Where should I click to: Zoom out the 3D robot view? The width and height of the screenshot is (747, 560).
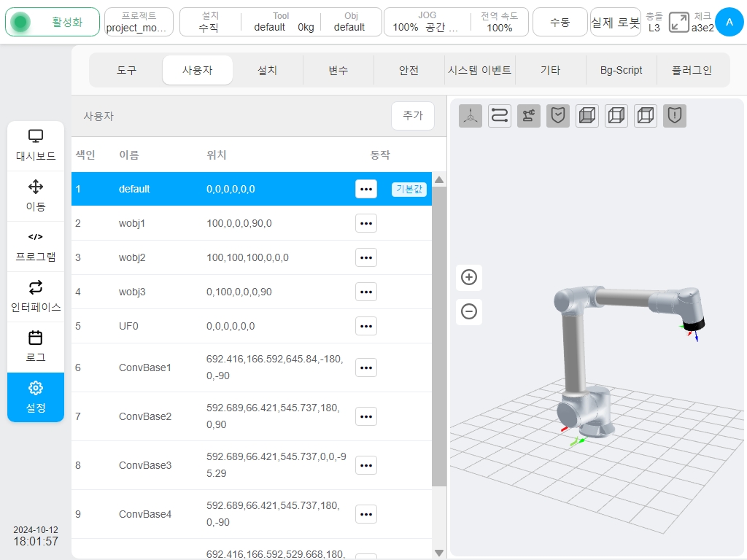click(469, 311)
